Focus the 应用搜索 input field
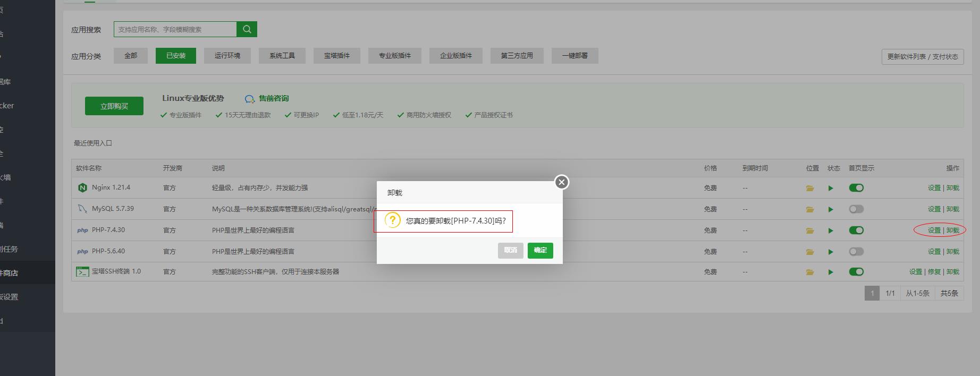 pyautogui.click(x=175, y=29)
